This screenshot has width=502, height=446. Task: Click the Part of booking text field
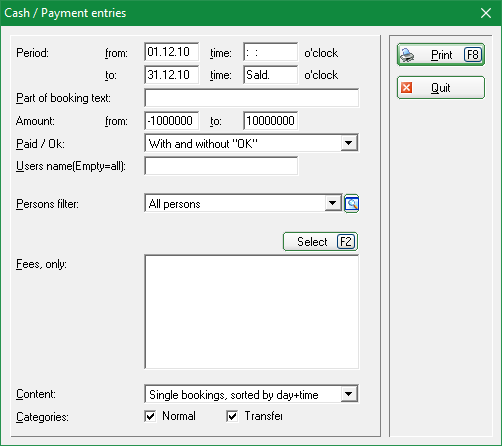[252, 98]
